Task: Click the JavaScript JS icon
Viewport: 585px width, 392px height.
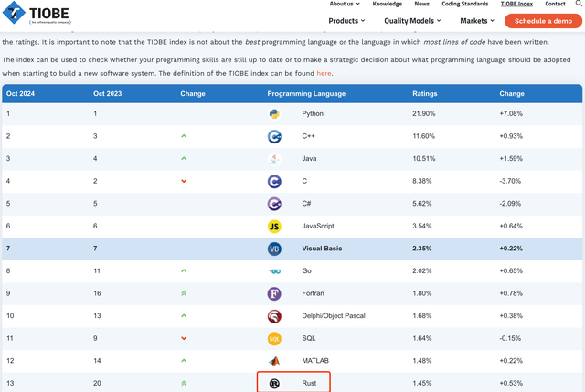Action: tap(274, 226)
